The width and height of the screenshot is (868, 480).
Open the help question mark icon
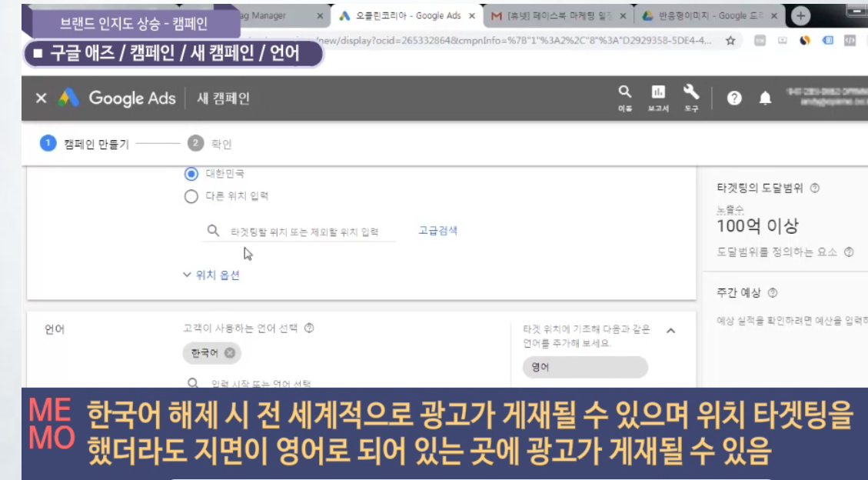[x=734, y=98]
